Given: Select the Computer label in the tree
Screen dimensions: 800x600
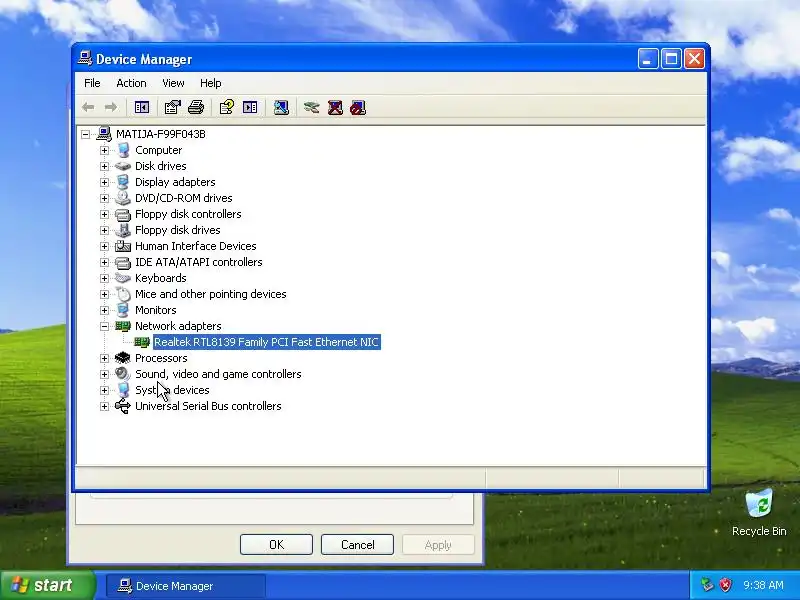Looking at the screenshot, I should tap(158, 150).
